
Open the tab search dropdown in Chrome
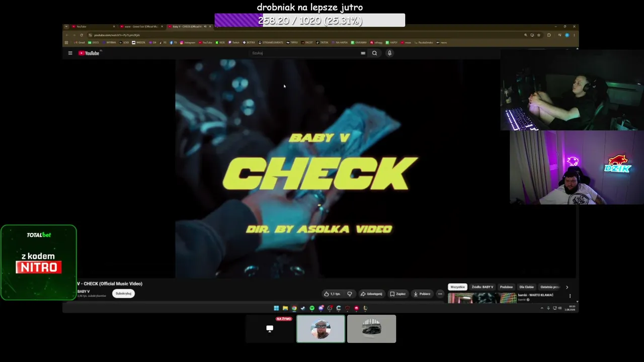click(x=66, y=26)
